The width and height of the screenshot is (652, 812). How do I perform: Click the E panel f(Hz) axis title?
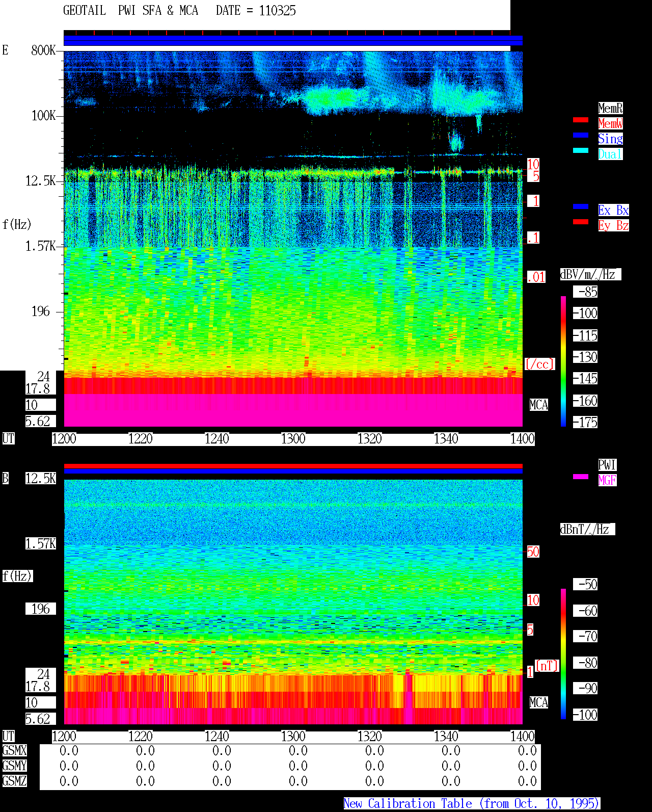click(x=17, y=224)
